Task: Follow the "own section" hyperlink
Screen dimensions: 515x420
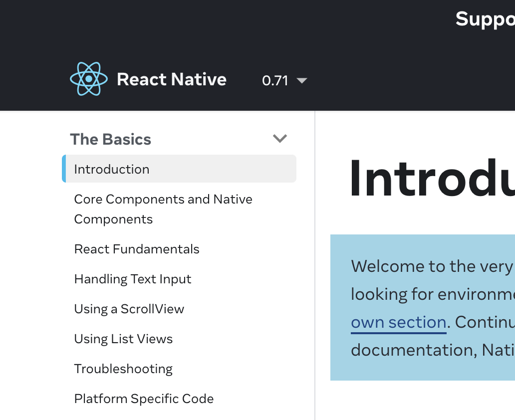Action: pyautogui.click(x=398, y=322)
